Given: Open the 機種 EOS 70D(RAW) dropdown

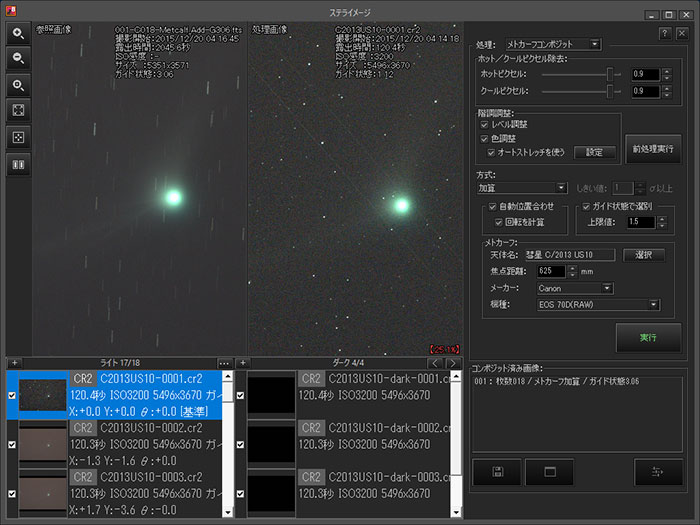Looking at the screenshot, I should point(598,305).
